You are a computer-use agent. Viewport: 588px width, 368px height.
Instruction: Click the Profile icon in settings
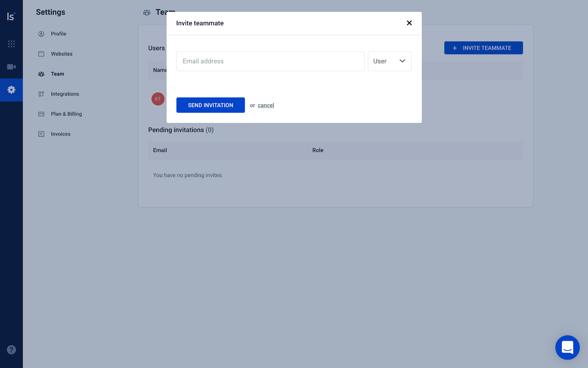[x=41, y=34]
